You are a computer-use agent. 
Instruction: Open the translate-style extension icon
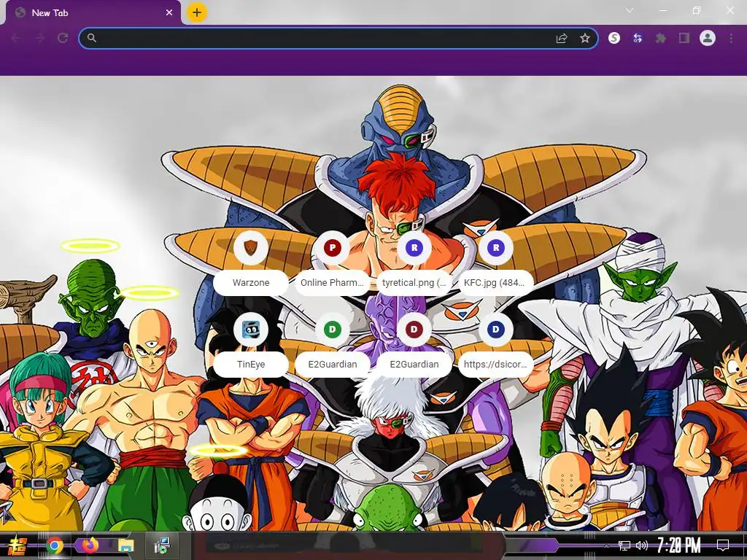coord(638,38)
